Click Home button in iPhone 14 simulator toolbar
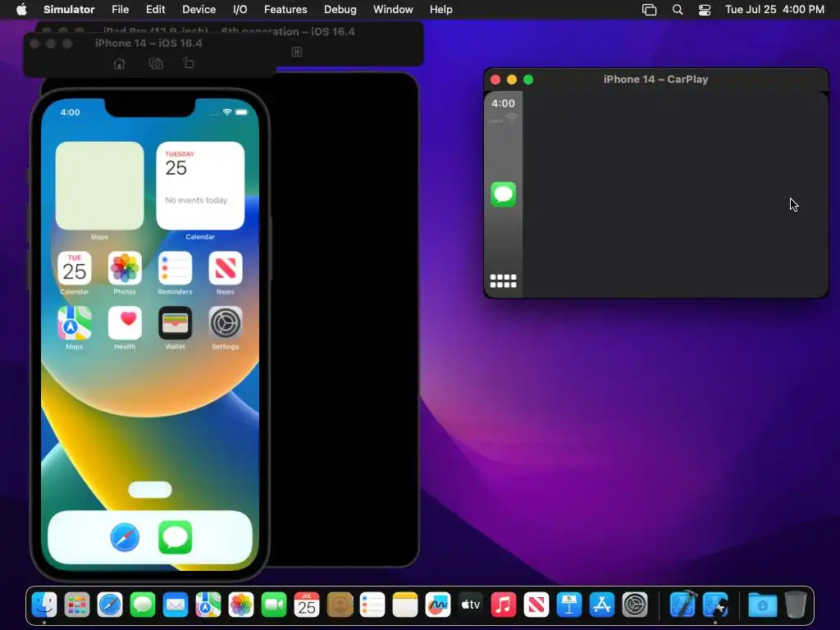 point(120,64)
